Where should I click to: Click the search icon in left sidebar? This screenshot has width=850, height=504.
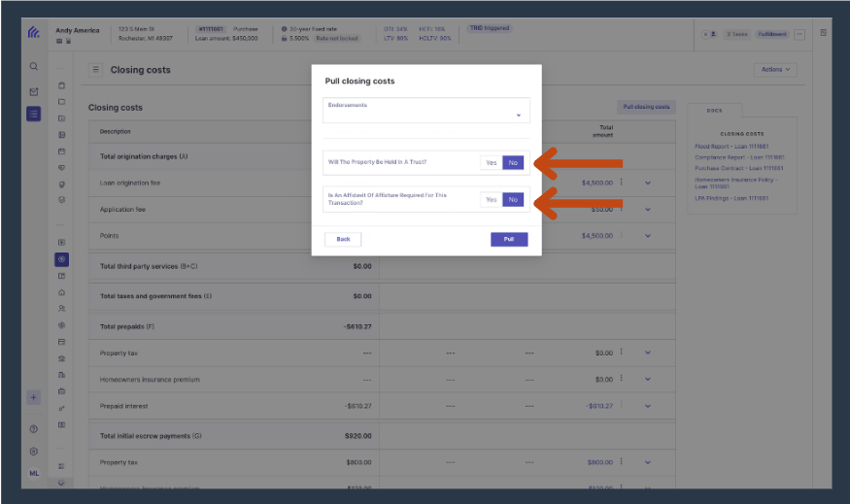(34, 67)
